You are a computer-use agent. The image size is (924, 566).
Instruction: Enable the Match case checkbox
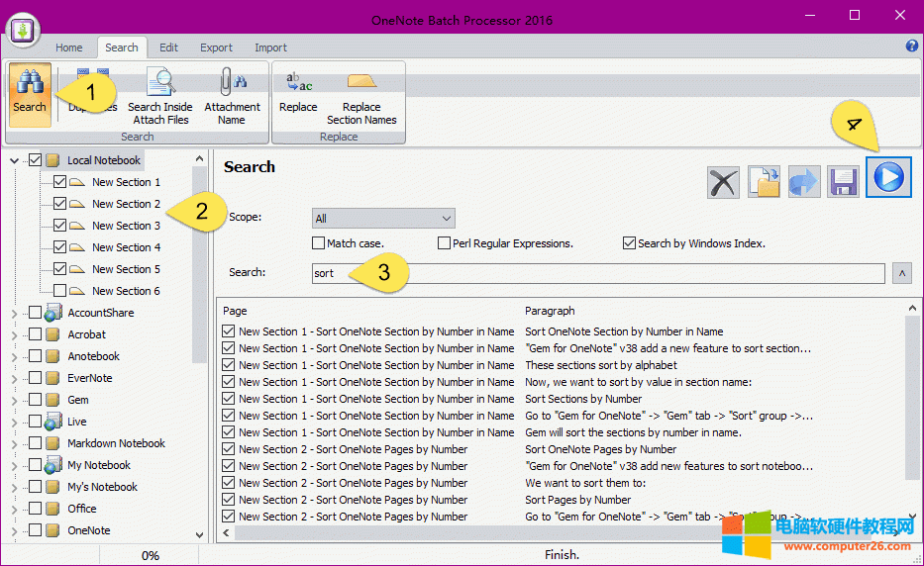[319, 243]
